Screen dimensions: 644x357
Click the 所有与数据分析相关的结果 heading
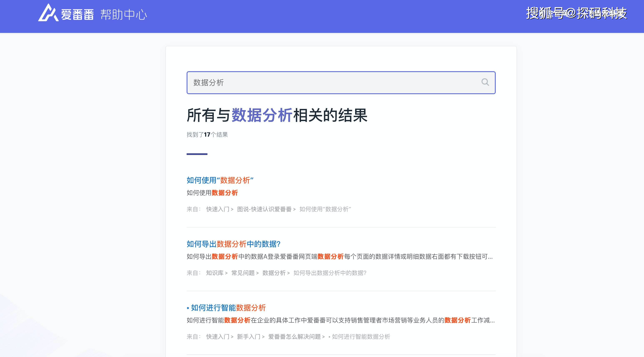(x=277, y=115)
